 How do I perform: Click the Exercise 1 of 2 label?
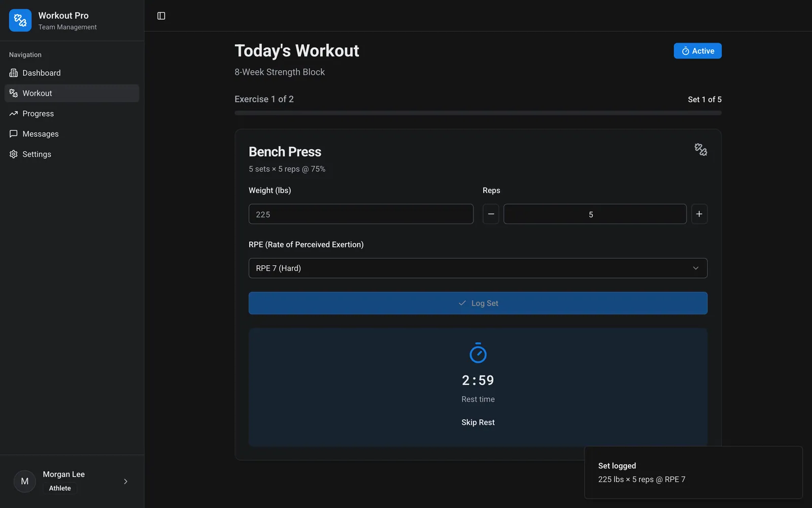264,100
